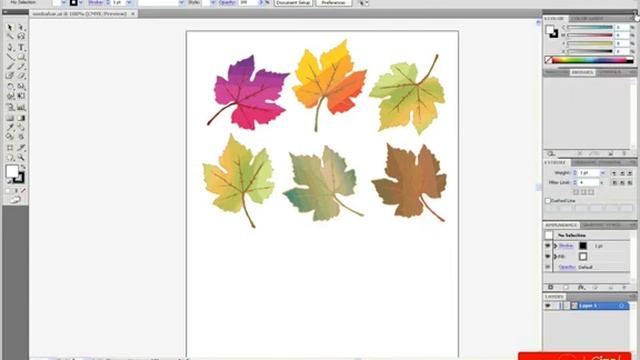Select the Type (T) tool

[21, 47]
